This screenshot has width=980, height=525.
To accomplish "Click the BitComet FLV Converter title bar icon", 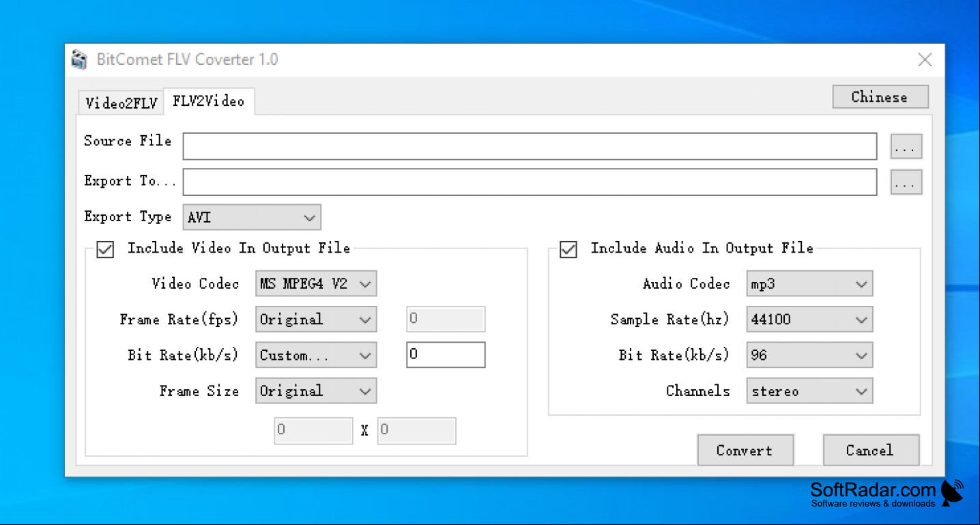I will (80, 60).
